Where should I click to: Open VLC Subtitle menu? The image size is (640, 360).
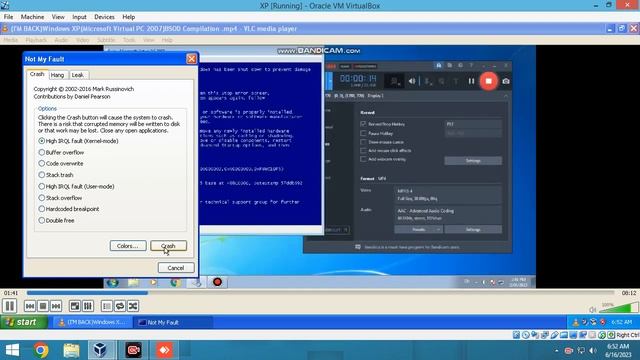[x=106, y=40]
